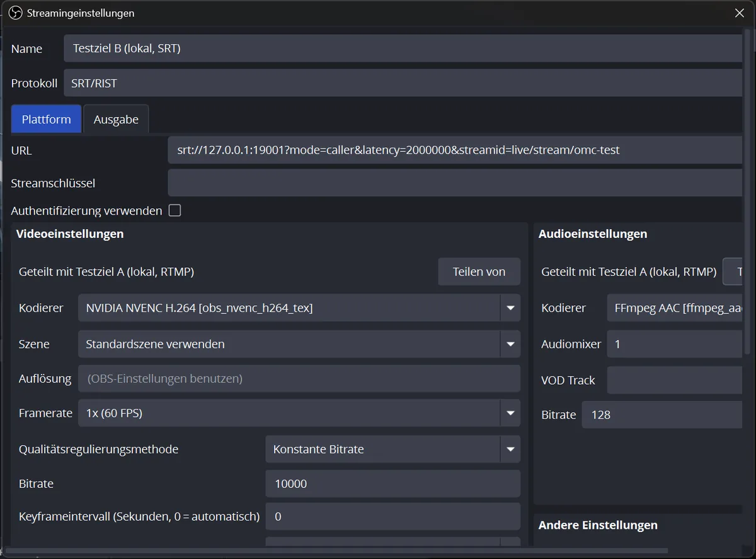This screenshot has width=756, height=559.
Task: Open the Protokoll SRT/RIST combo box
Action: [403, 83]
